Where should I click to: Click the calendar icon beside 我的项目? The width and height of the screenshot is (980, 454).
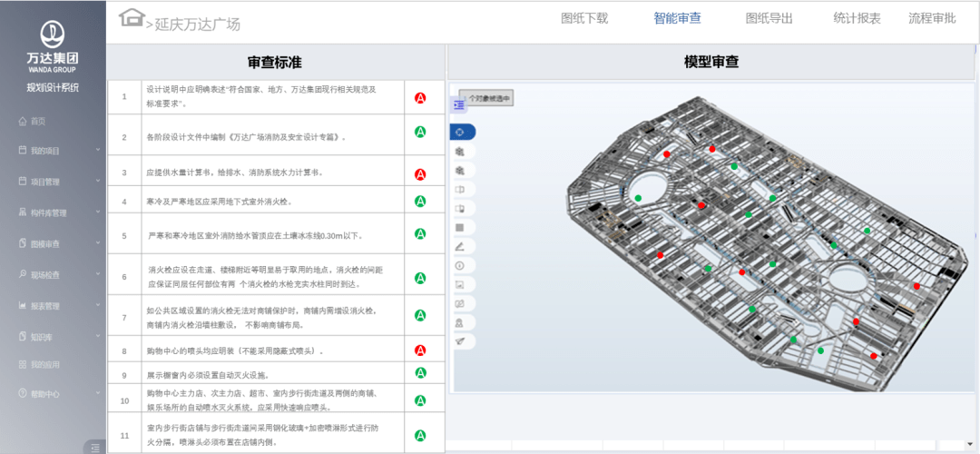[x=23, y=151]
